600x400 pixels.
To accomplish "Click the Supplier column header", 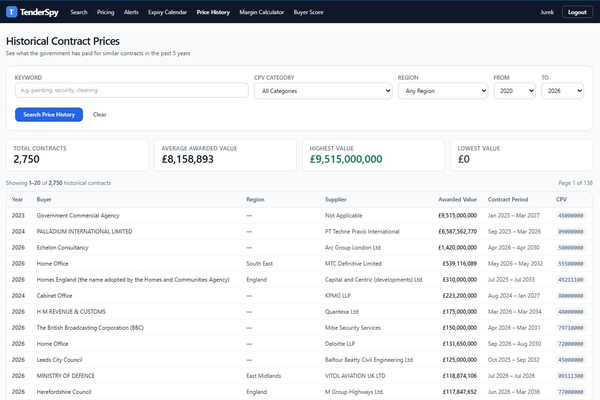I will point(336,199).
